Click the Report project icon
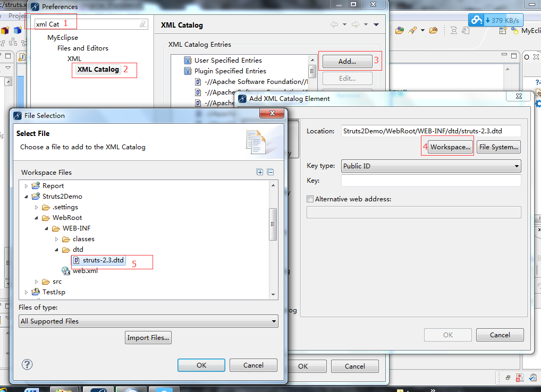The width and height of the screenshot is (541, 392). [x=36, y=185]
